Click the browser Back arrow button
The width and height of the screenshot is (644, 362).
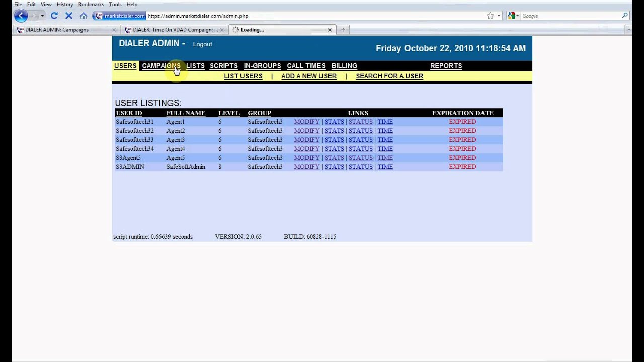pos(21,16)
